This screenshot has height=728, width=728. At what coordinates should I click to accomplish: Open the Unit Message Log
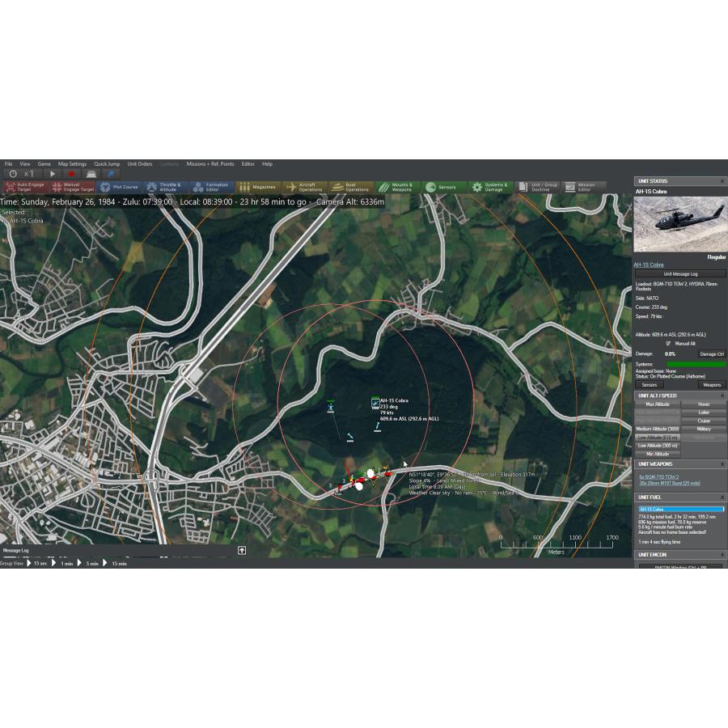point(680,273)
